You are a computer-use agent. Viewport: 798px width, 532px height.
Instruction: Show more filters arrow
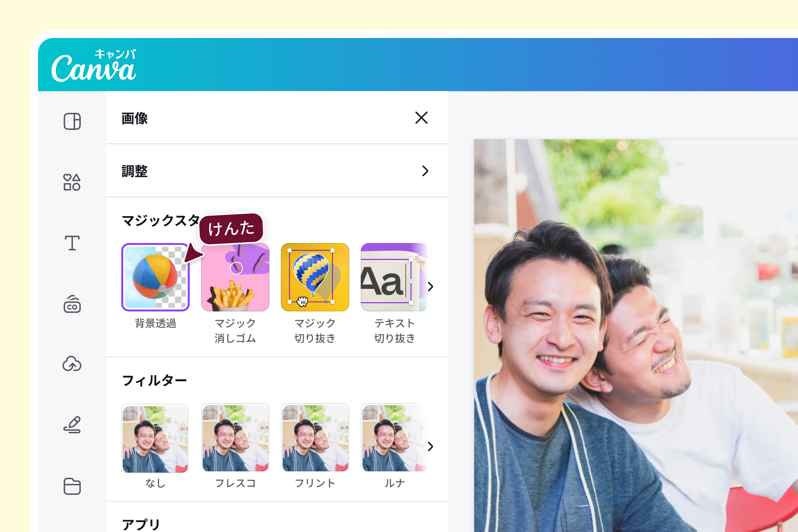pyautogui.click(x=431, y=446)
